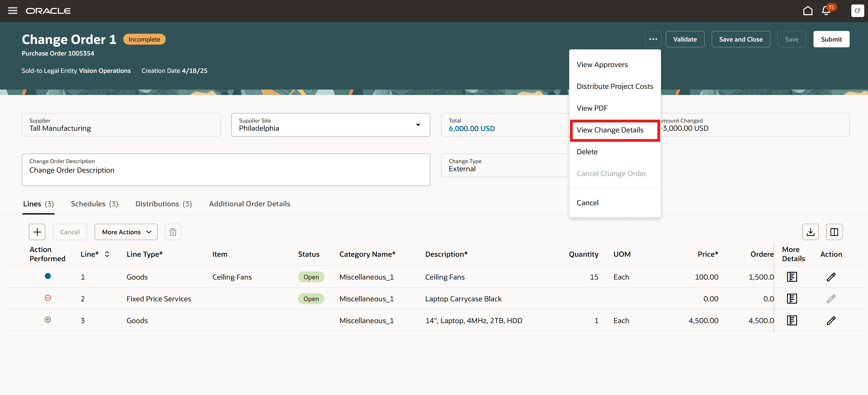Submit the change order
This screenshot has width=868, height=395.
[x=831, y=39]
